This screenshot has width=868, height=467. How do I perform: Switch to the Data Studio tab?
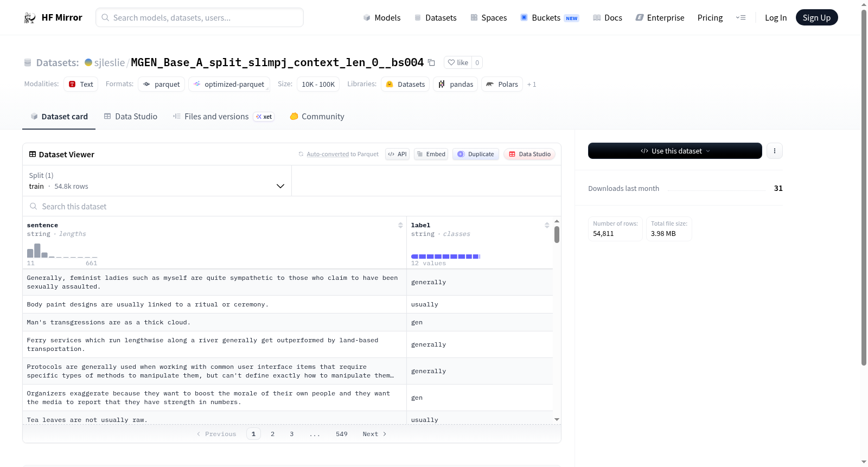pyautogui.click(x=131, y=116)
